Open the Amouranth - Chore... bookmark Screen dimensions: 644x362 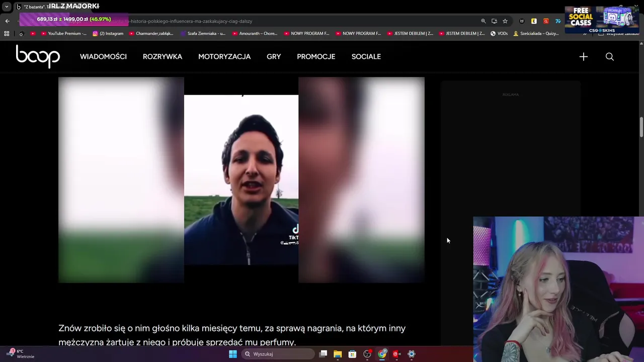coord(255,34)
